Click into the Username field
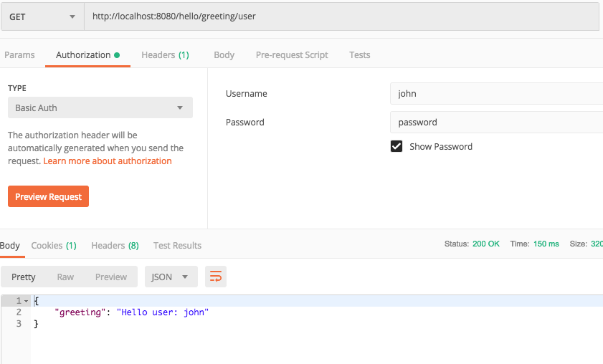Screen dimensions: 603x364 pyautogui.click(x=496, y=93)
